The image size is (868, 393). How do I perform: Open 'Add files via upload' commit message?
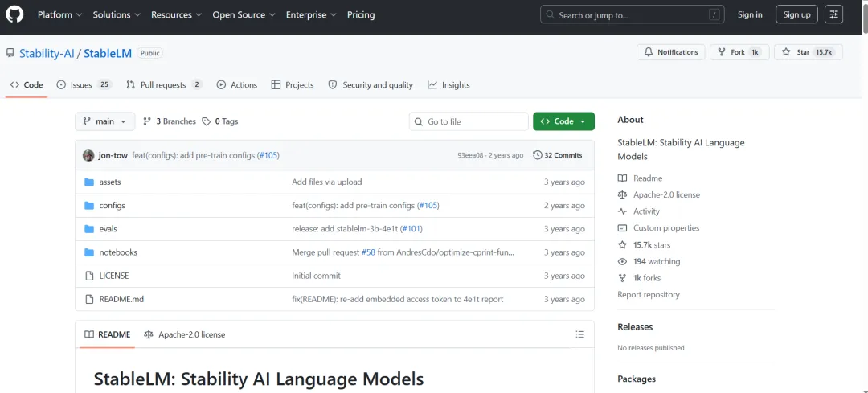click(x=326, y=182)
